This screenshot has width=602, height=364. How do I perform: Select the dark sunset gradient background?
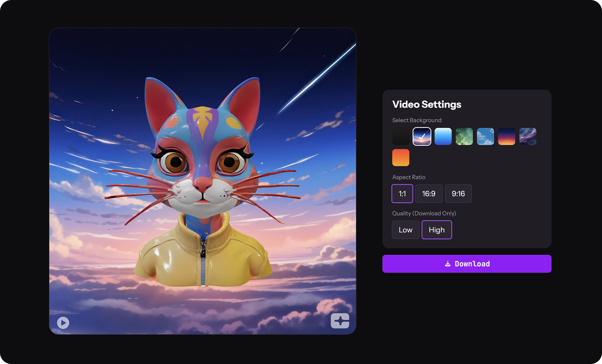(x=506, y=136)
